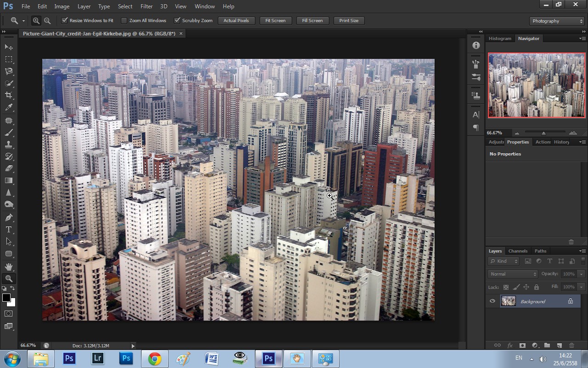Open the Navigator panel menu

[x=582, y=39]
